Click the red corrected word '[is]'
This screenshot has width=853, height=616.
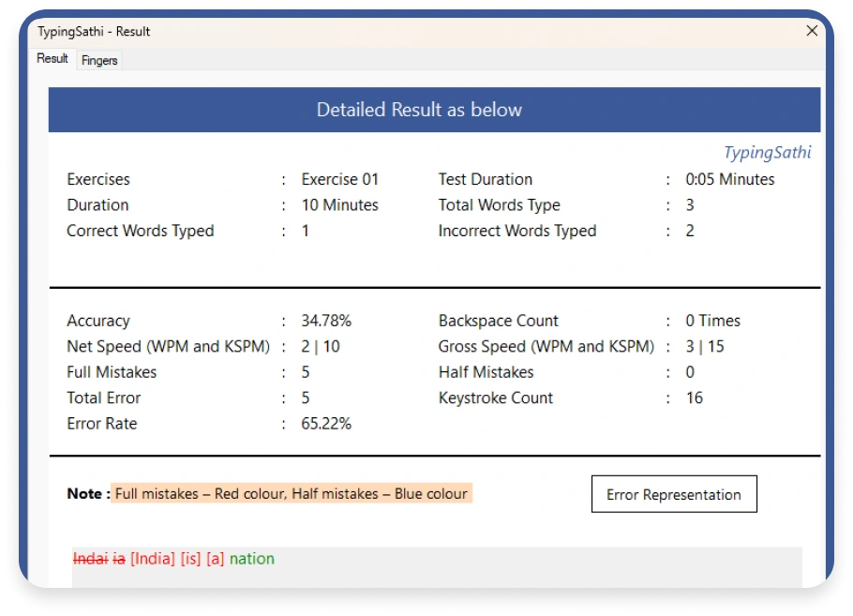click(x=190, y=559)
